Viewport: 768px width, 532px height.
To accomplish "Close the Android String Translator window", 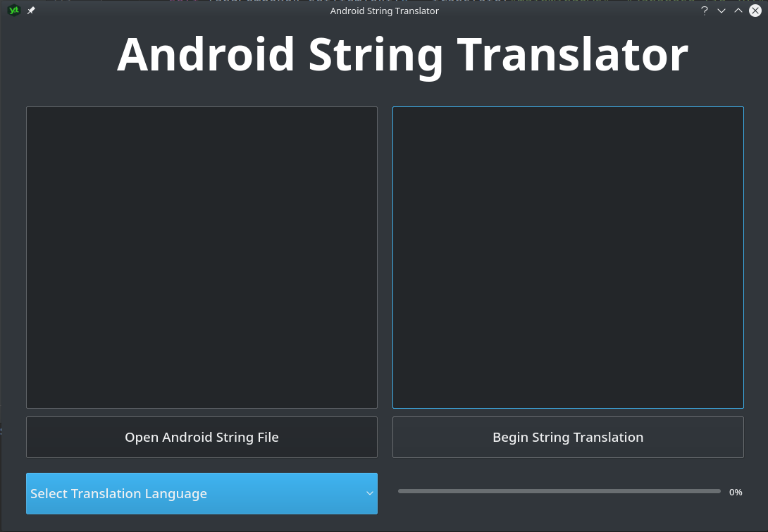I will tap(755, 11).
